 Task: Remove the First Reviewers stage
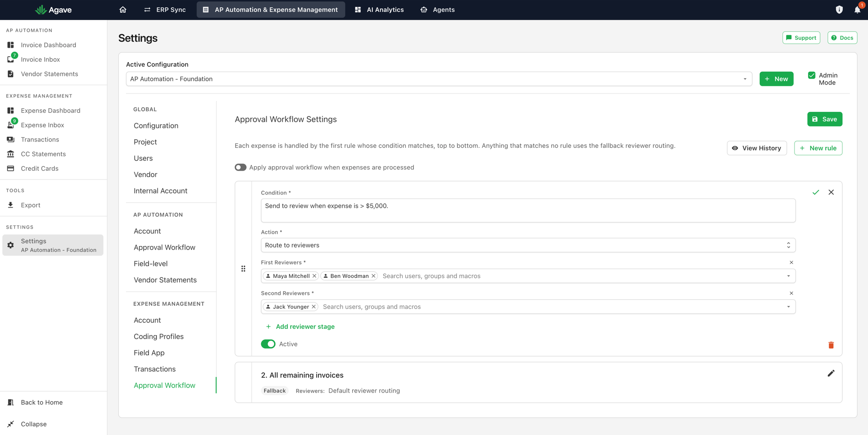(791, 262)
